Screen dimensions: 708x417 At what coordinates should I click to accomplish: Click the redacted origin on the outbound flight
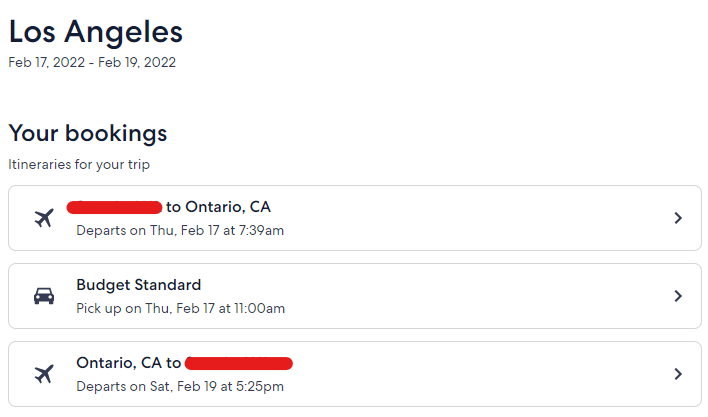(x=114, y=207)
